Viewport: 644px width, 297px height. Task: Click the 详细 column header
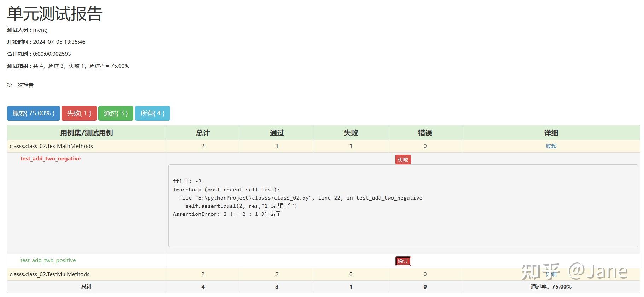551,133
